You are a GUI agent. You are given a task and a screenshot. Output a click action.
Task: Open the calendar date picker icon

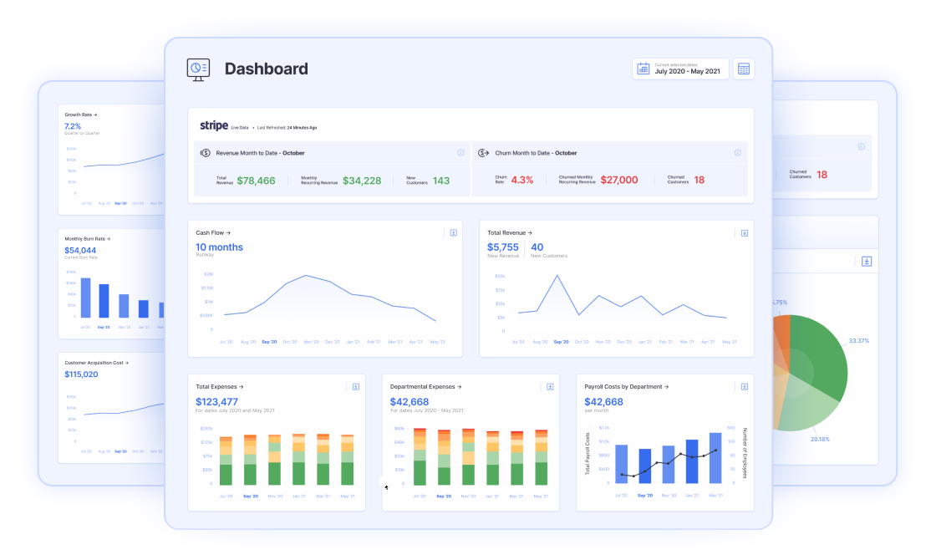click(643, 69)
